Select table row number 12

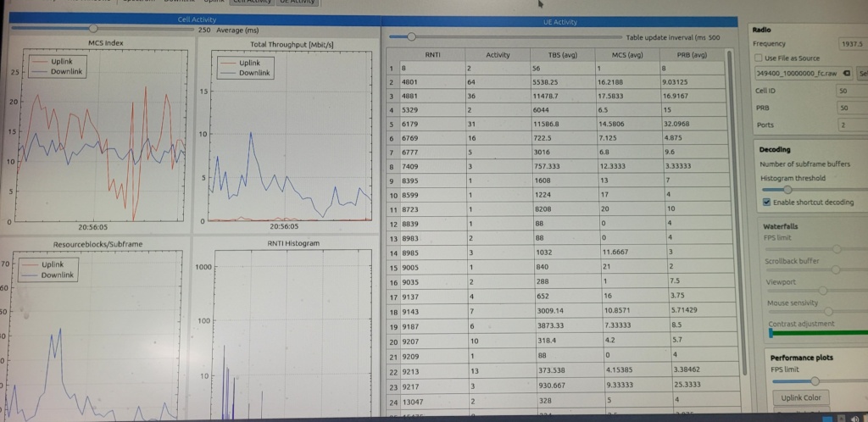point(392,225)
